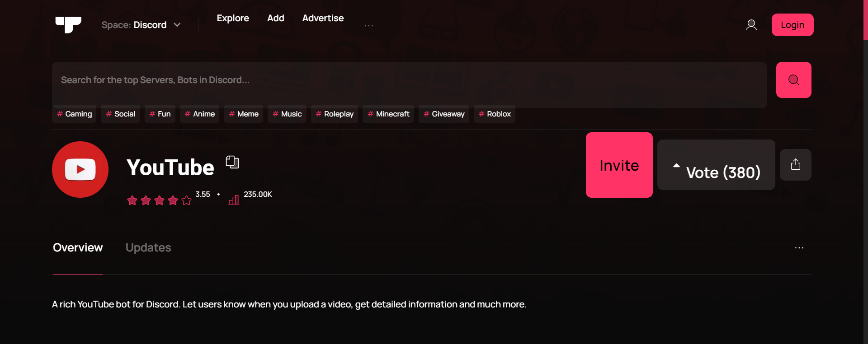Select the Roleplay tag
The image size is (868, 344).
335,114
